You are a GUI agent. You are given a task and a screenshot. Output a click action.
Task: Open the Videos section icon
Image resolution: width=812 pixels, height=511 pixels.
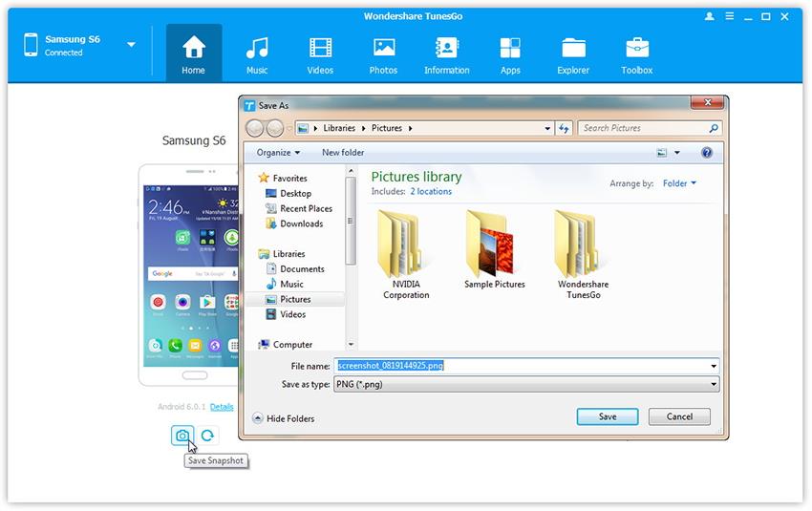321,54
